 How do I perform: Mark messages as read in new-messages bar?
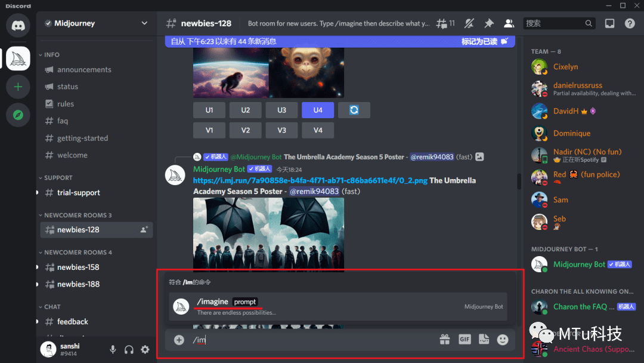pyautogui.click(x=485, y=41)
